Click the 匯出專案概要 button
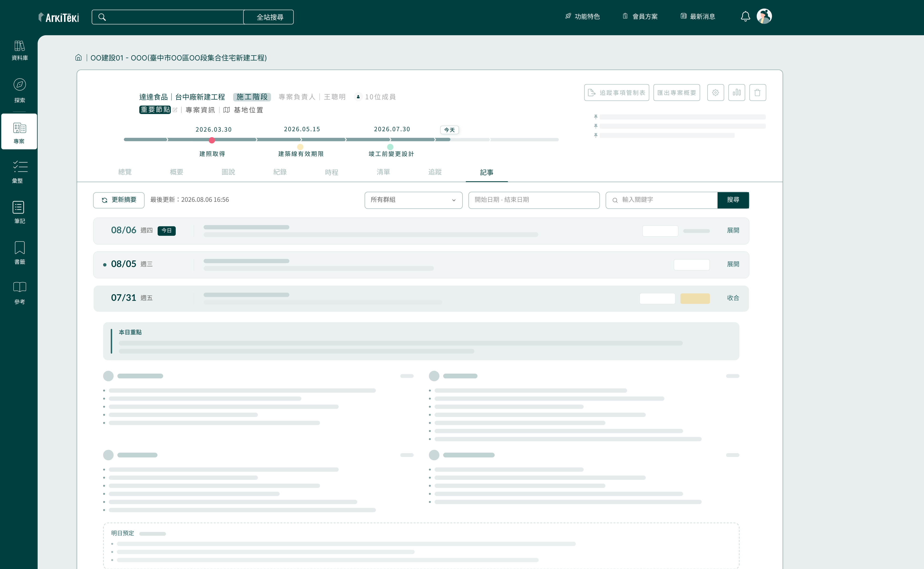Screen dimensions: 924x569 point(676,93)
